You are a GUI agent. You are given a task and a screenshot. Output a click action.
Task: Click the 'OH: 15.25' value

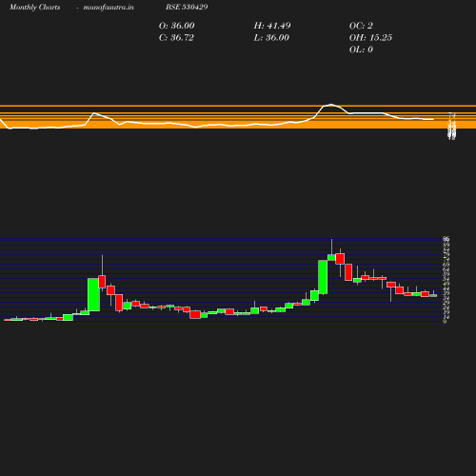click(370, 38)
